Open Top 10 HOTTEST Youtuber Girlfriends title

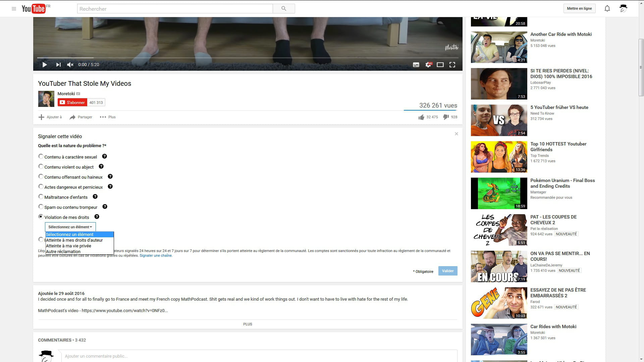(558, 147)
